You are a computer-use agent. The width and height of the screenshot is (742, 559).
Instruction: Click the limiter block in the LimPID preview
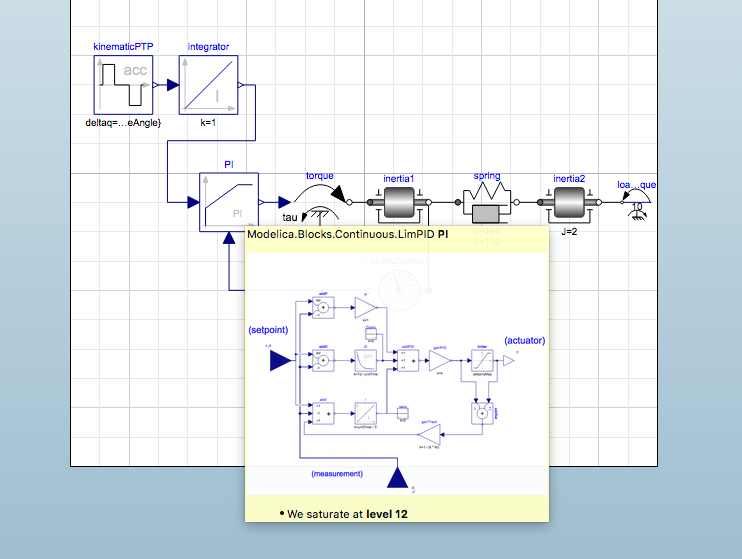482,361
